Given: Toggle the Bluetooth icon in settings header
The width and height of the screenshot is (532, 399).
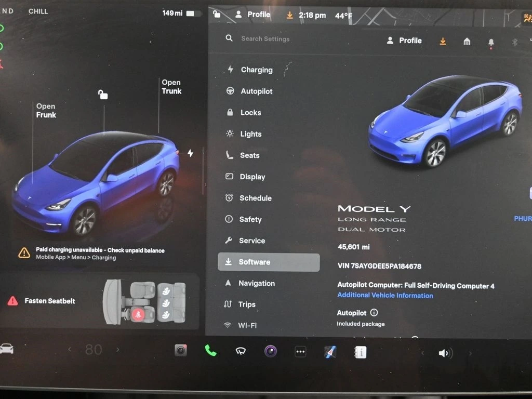Looking at the screenshot, I should click(x=515, y=42).
